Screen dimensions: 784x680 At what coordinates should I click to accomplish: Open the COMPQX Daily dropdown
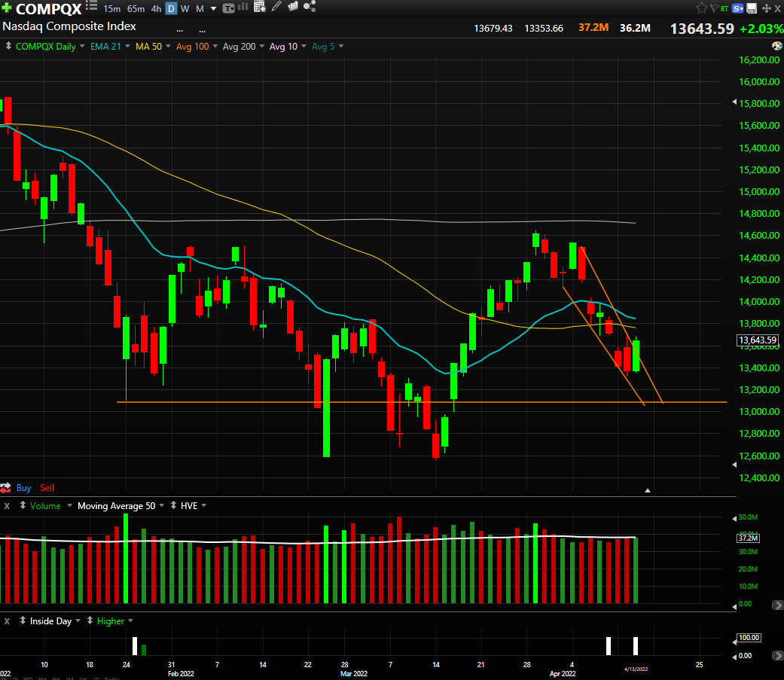tap(83, 46)
